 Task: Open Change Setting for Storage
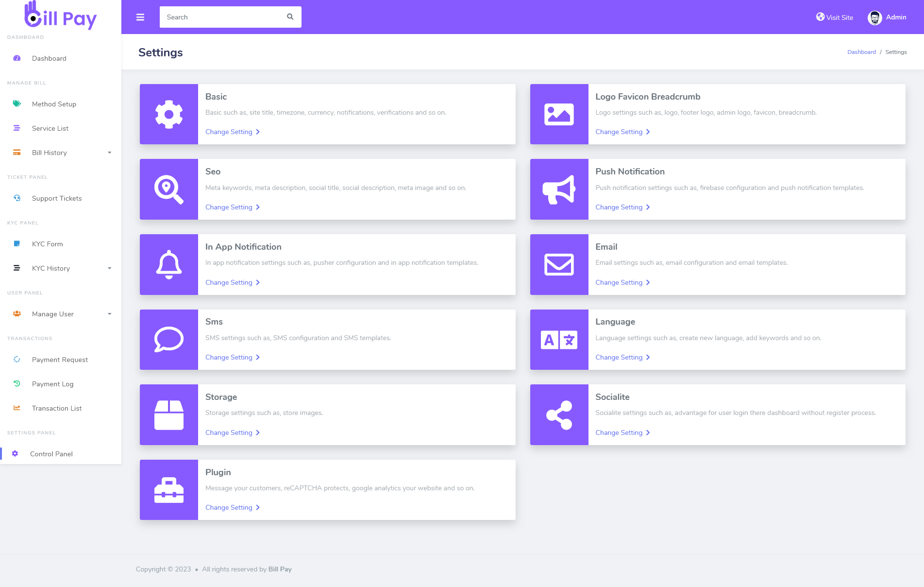point(233,432)
